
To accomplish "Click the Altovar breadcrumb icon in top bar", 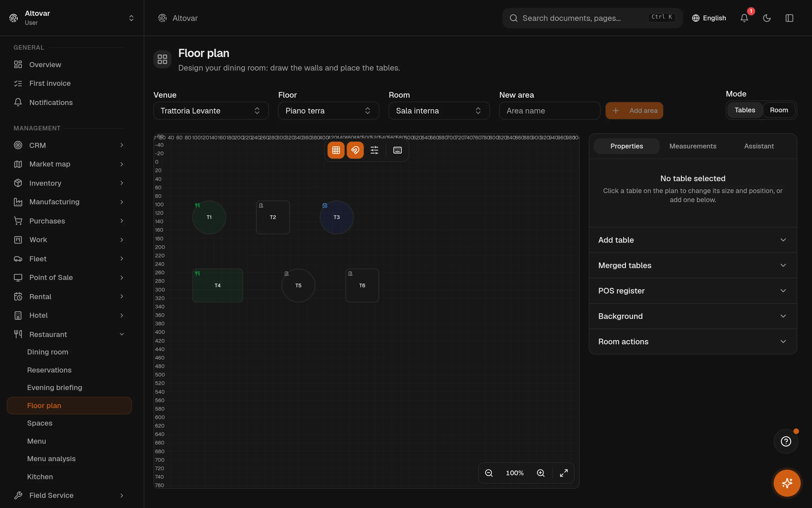I will (x=162, y=18).
